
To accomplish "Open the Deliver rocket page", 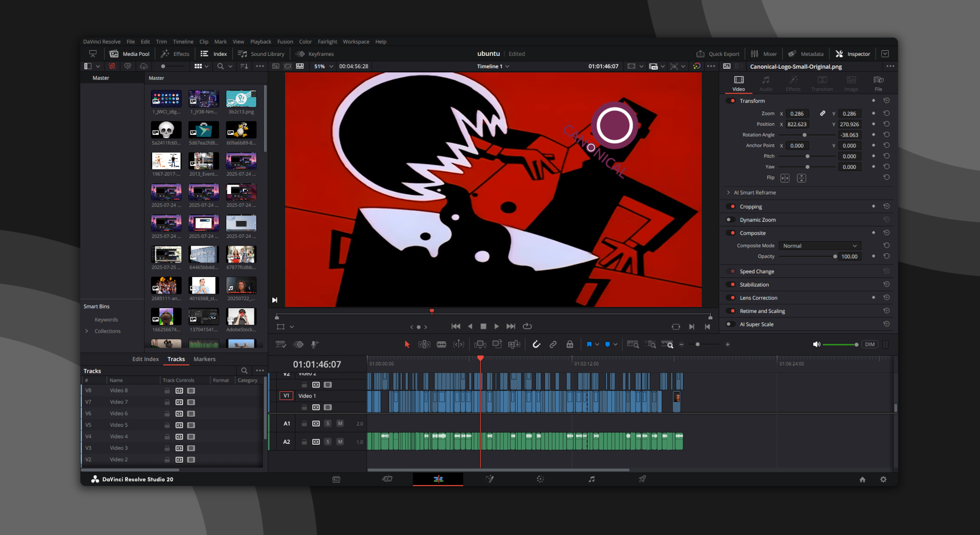I will [x=642, y=479].
